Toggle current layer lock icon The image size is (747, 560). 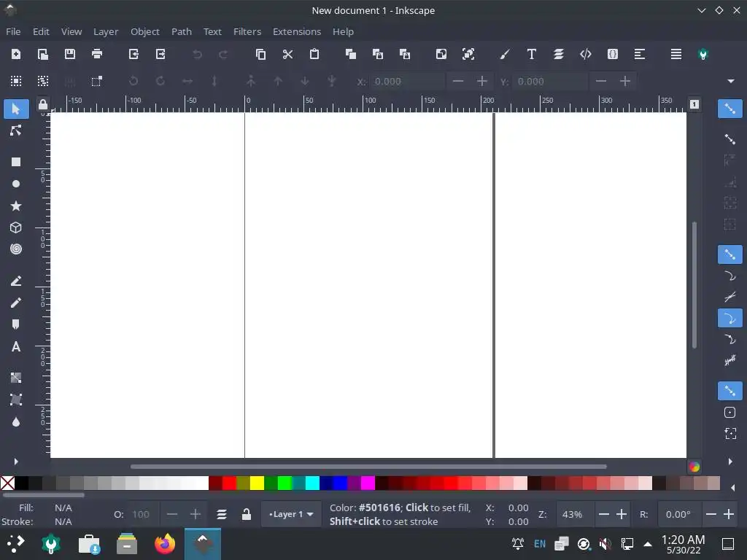[x=247, y=514]
